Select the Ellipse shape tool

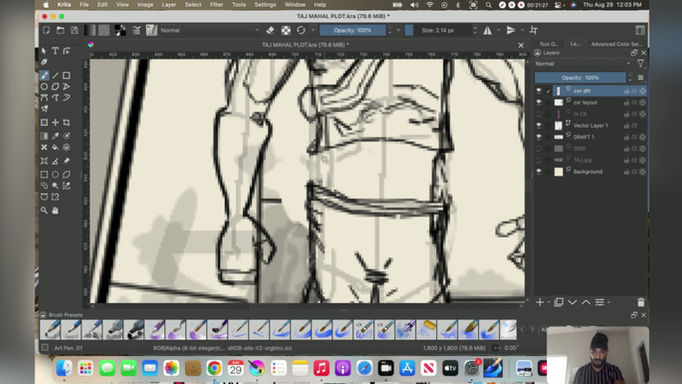click(44, 87)
